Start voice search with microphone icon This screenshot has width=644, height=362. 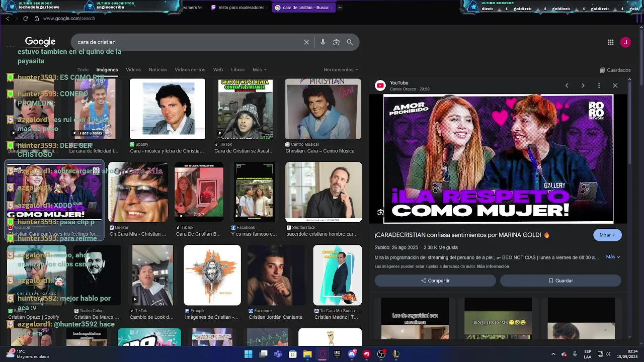coord(323,42)
